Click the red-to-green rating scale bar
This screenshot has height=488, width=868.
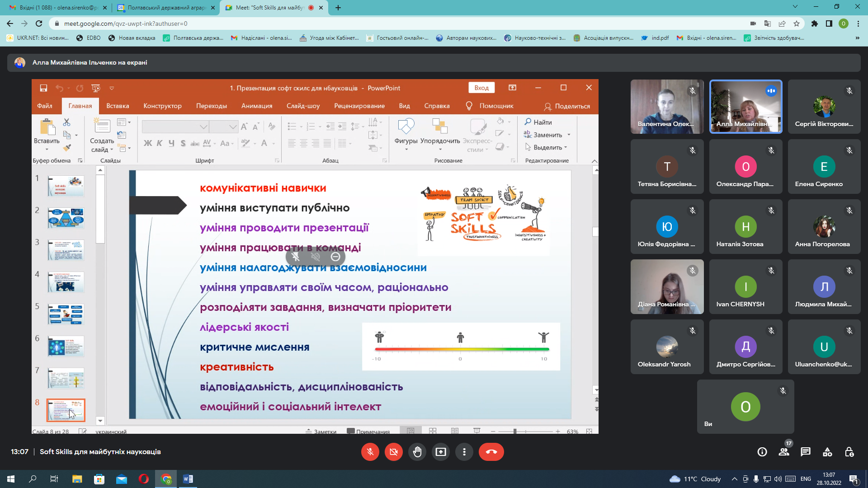462,349
